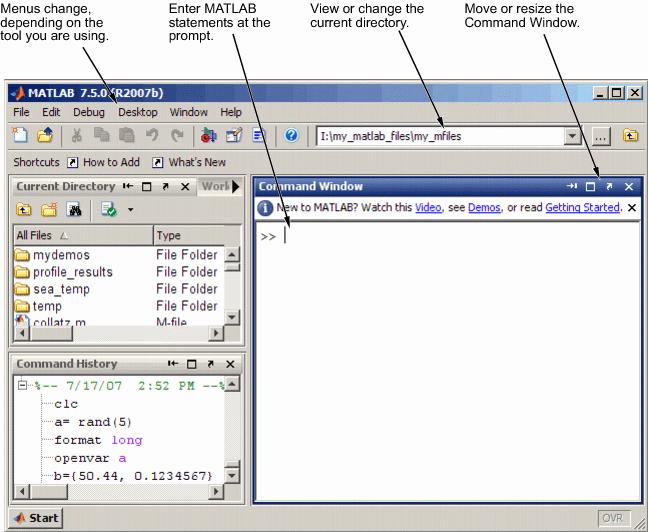
Task: Select the a= rand(5) history entry
Action: tap(93, 422)
